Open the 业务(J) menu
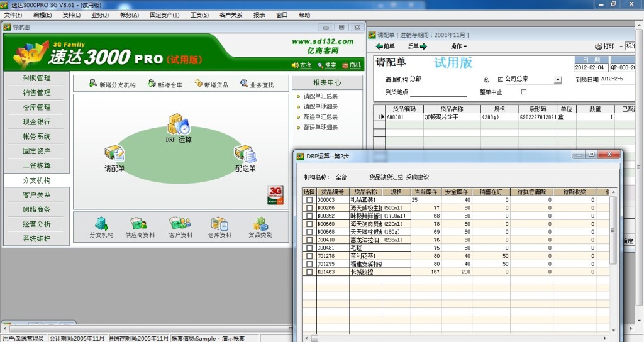 pos(100,15)
